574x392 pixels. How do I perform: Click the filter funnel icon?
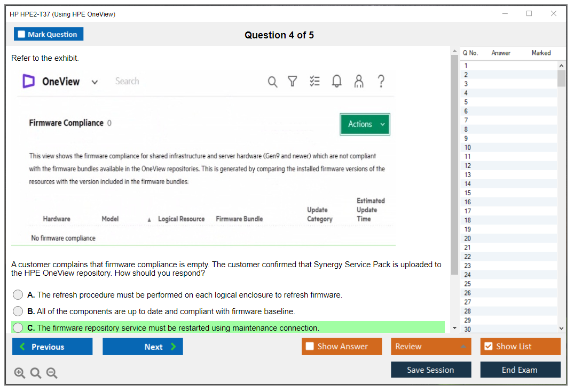click(x=293, y=81)
